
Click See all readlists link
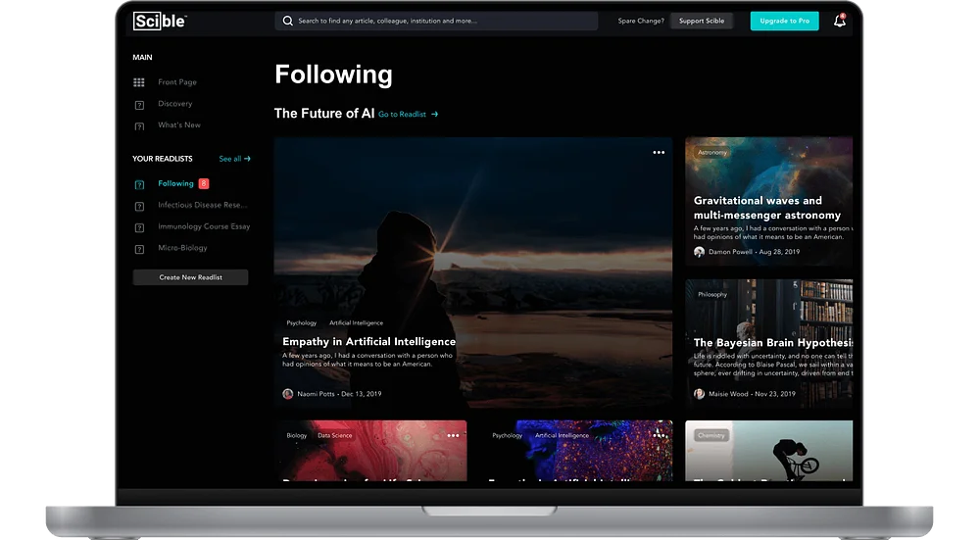234,159
